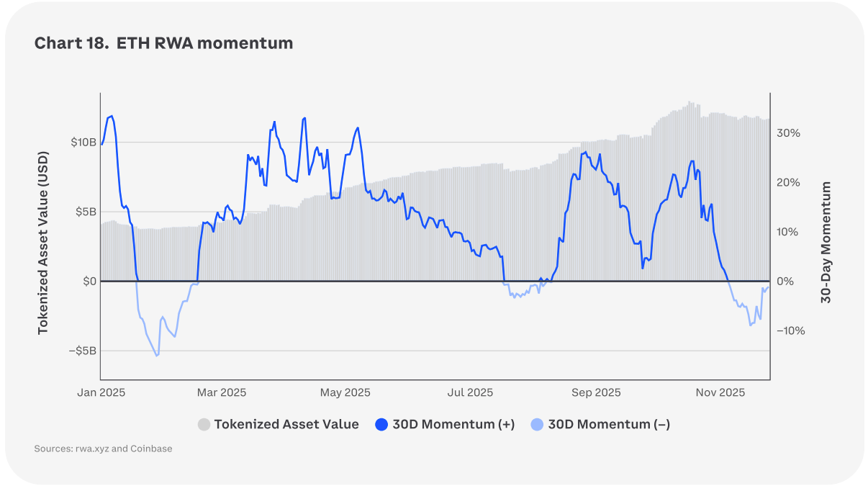The height and width of the screenshot is (486, 868).
Task: Select the 30% right axis label
Action: point(788,133)
